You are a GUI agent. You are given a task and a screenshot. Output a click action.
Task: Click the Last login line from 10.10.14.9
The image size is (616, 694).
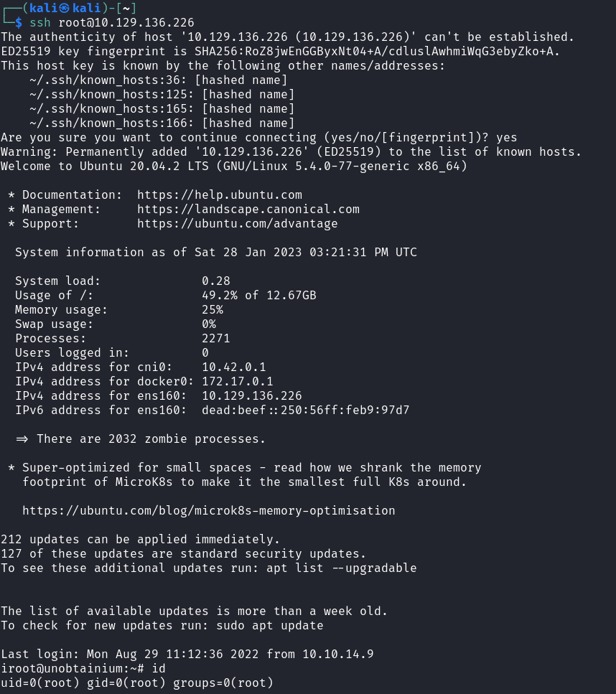point(187,655)
